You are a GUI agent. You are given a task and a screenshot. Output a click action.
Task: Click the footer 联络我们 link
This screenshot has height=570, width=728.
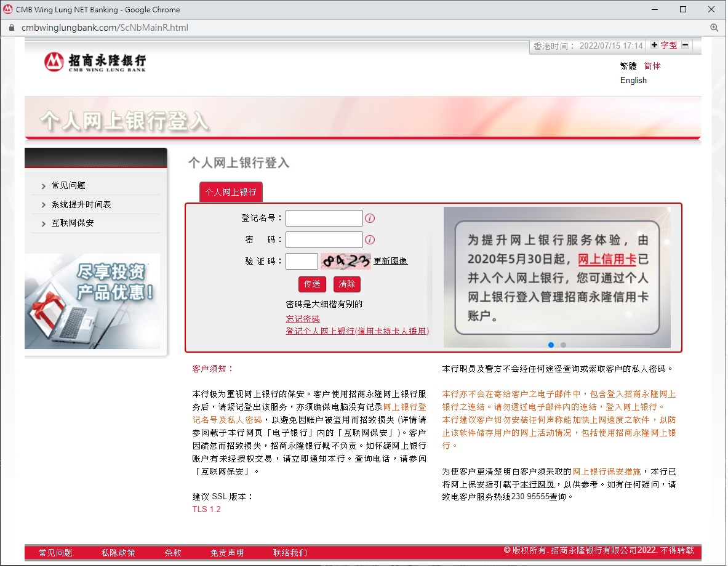click(x=290, y=553)
